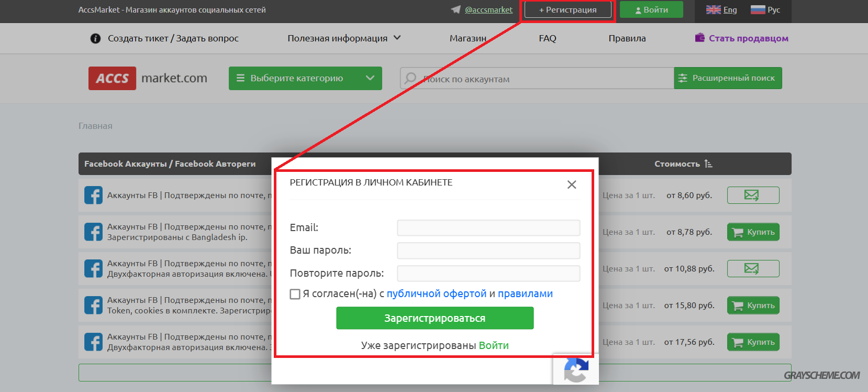Click Стать продавцом link
Image resolution: width=868 pixels, height=392 pixels.
pos(749,38)
